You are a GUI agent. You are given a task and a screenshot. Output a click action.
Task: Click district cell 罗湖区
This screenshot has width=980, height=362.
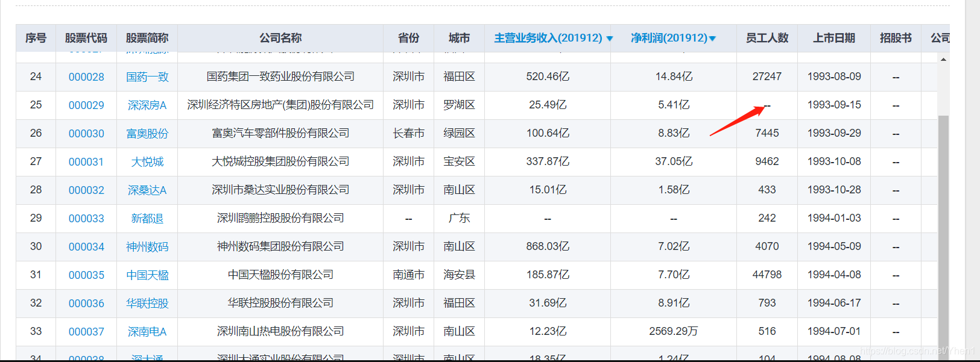point(459,105)
